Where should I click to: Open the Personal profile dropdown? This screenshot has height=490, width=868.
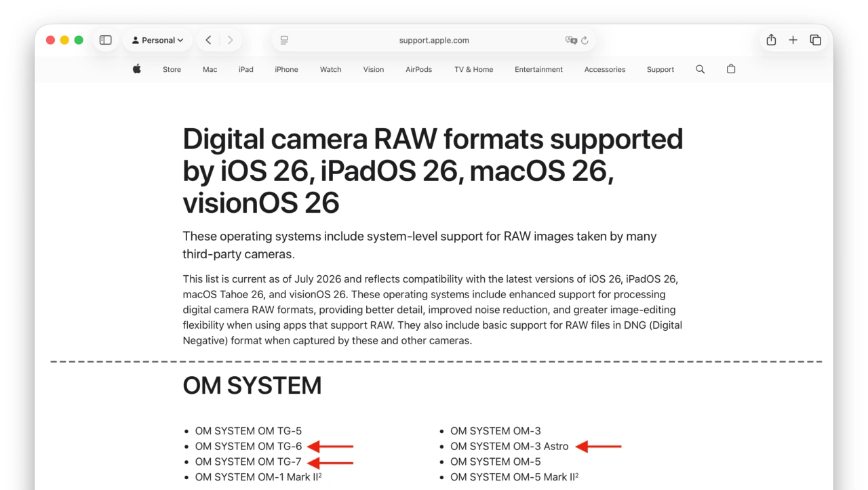tap(157, 40)
